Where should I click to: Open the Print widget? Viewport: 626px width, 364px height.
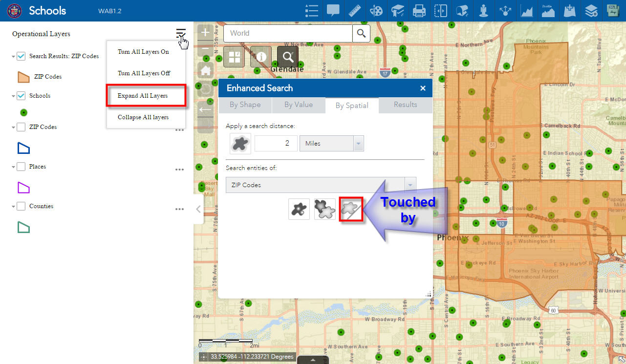pyautogui.click(x=419, y=11)
